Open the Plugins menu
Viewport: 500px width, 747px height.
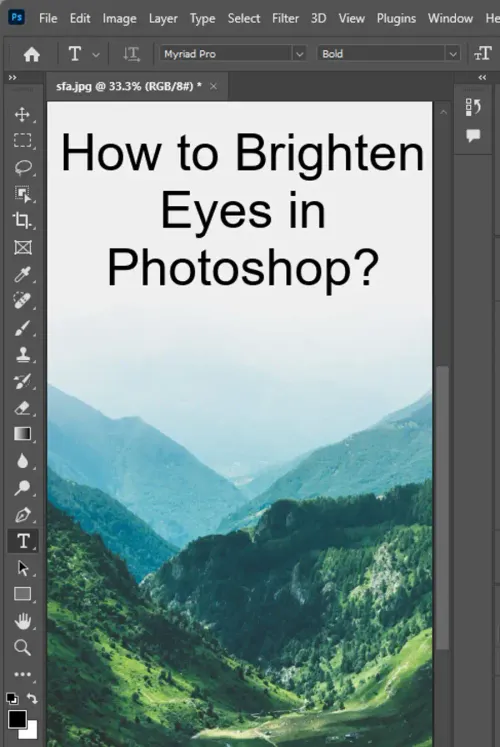click(396, 19)
